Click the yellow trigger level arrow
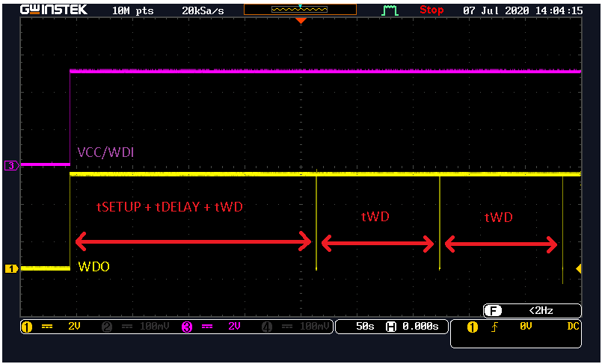The height and width of the screenshot is (364, 602). 579,269
